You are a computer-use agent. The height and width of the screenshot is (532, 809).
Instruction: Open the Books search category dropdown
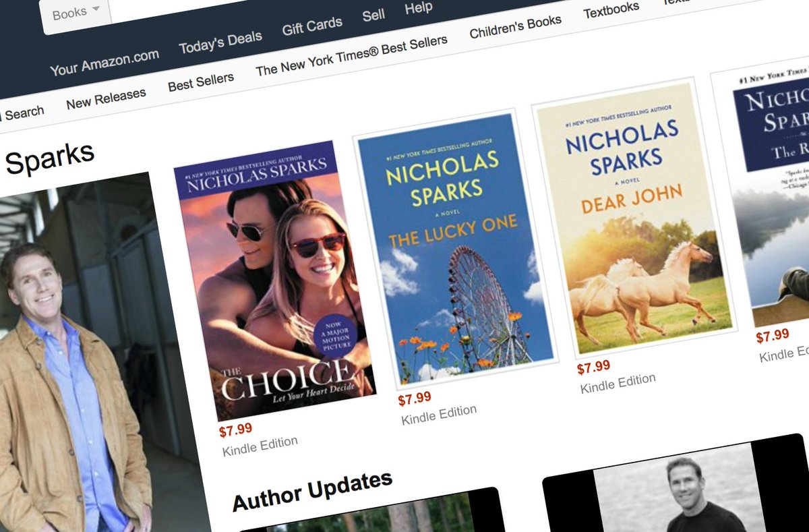pos(76,13)
